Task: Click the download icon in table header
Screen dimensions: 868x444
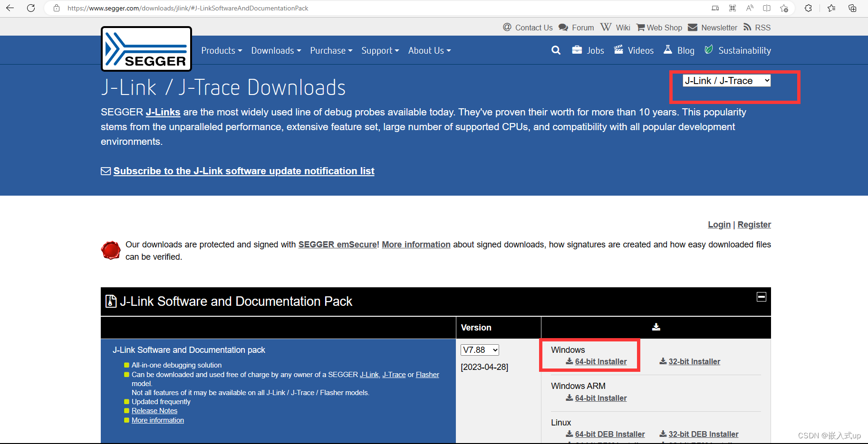Action: (x=656, y=327)
